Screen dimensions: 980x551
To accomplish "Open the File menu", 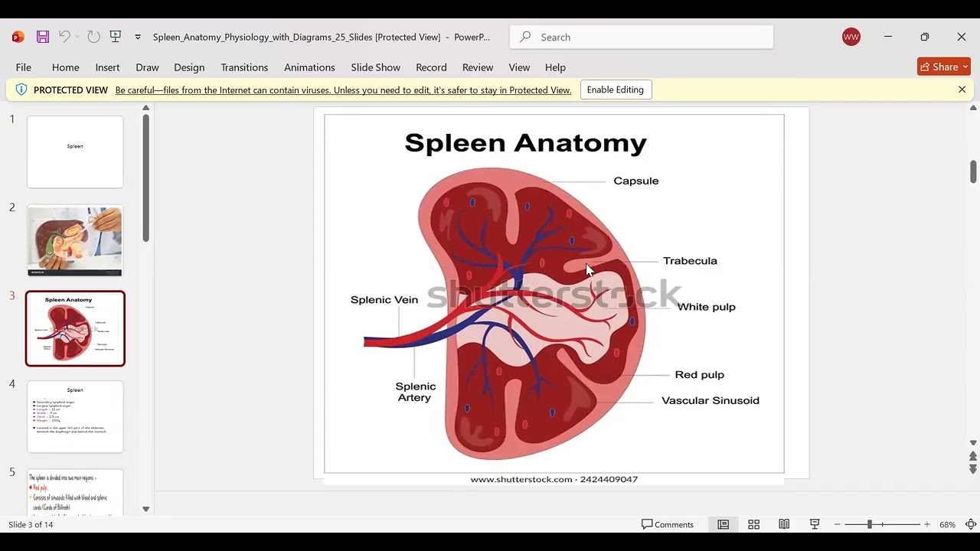I will click(24, 67).
